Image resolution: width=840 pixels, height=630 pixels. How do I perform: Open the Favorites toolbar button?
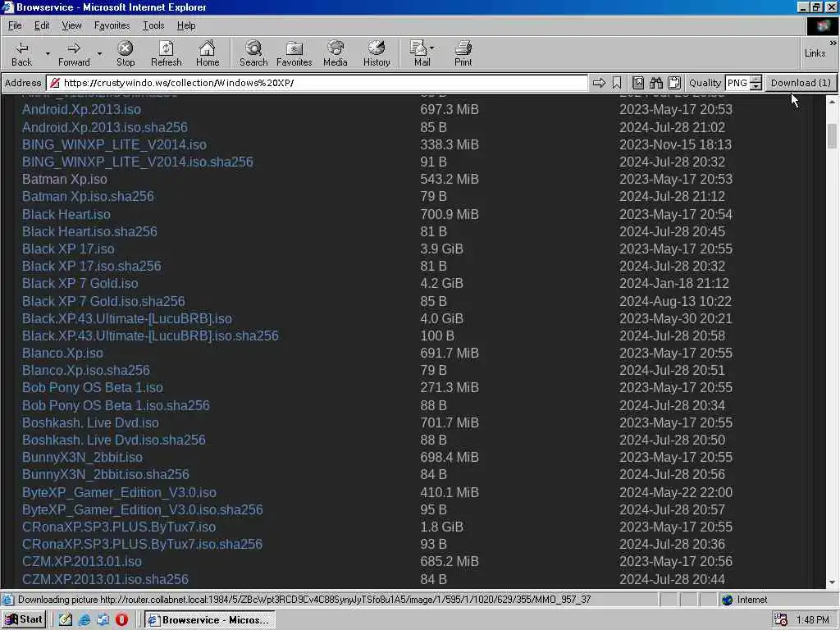(294, 53)
